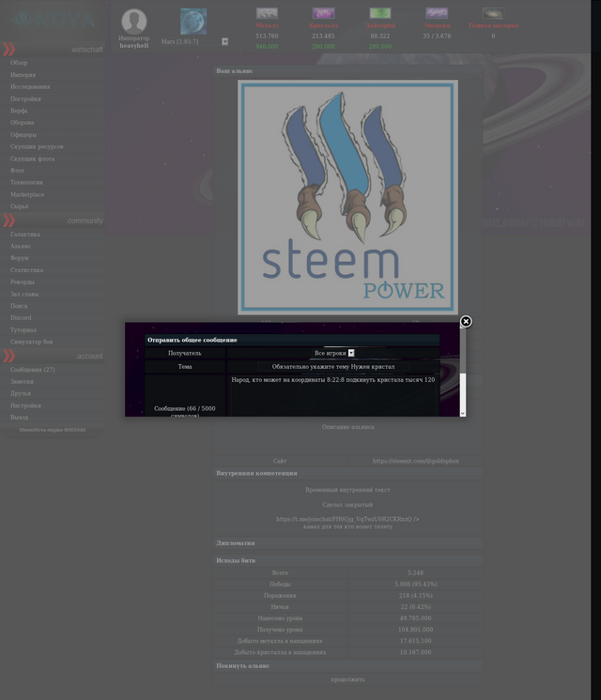Click heavyhell username
This screenshot has height=700, width=601.
pyautogui.click(x=134, y=46)
